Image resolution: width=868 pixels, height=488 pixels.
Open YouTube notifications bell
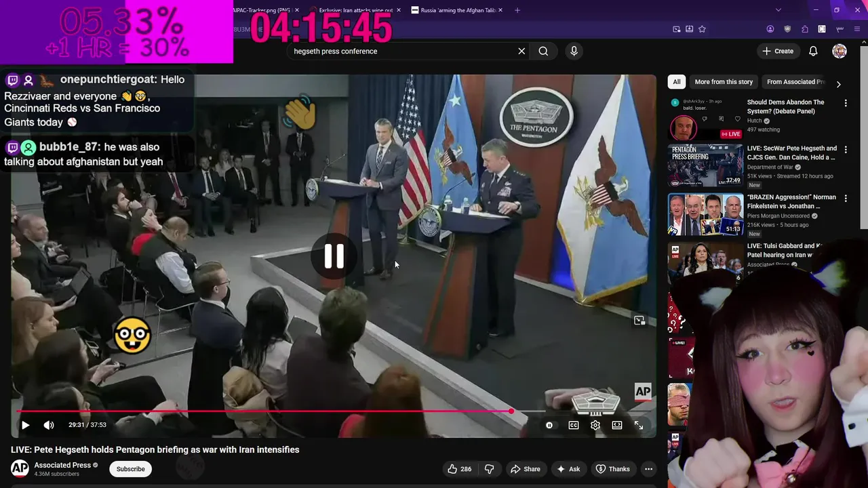[x=813, y=51]
